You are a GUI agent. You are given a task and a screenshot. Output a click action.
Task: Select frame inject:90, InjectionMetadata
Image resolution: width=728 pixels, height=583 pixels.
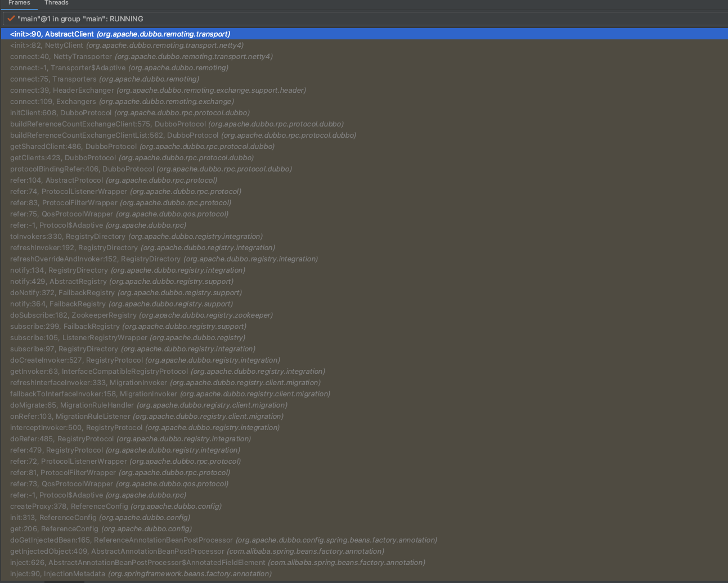[364, 573]
